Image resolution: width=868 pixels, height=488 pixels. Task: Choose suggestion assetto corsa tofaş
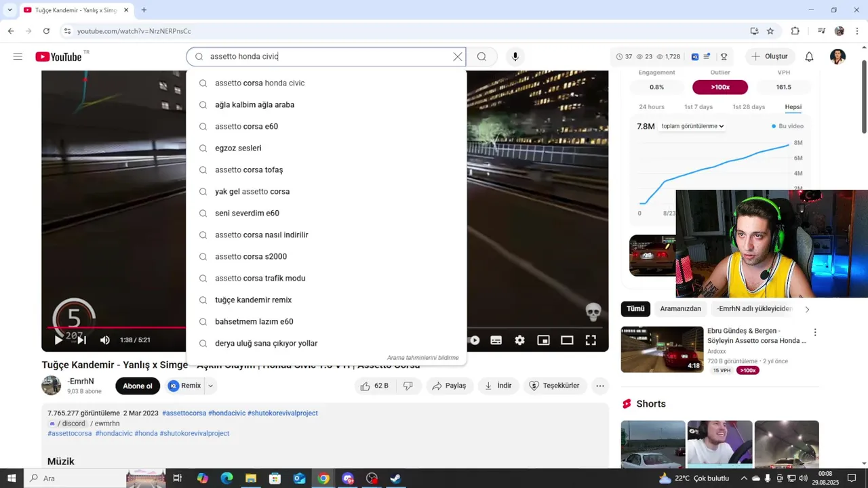coord(326,170)
